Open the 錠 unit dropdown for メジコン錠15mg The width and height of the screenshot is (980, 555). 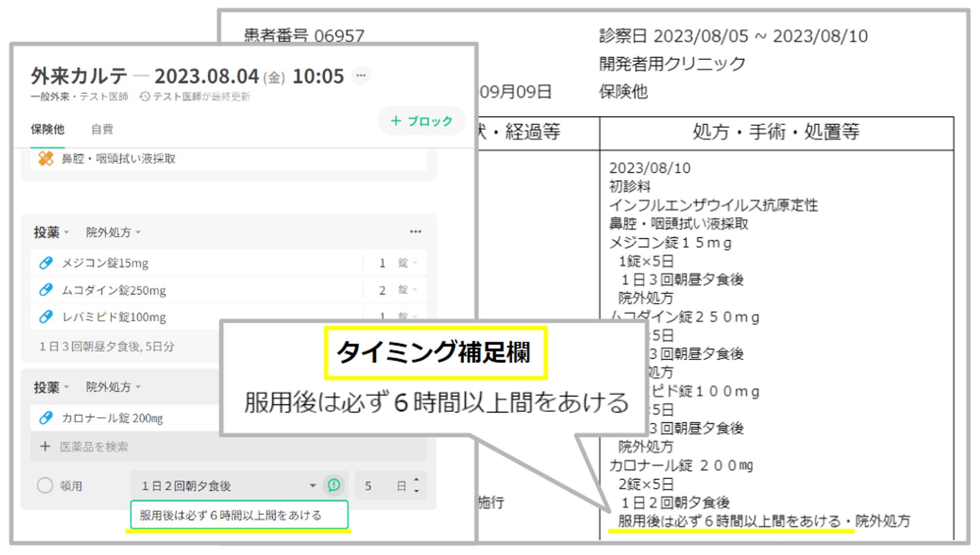coord(407,263)
